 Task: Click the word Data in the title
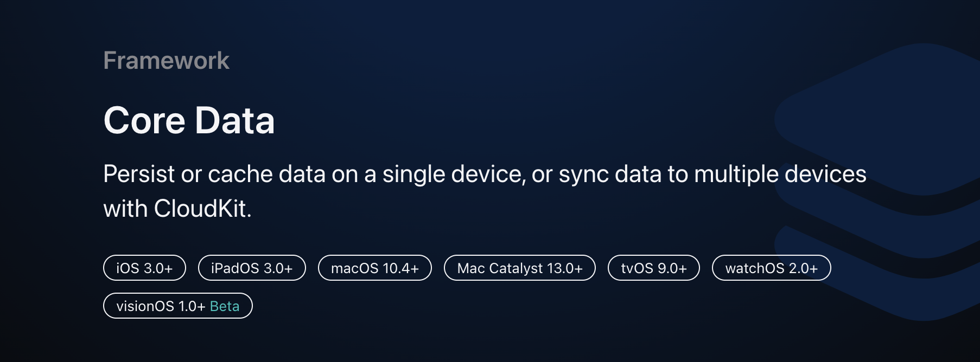(234, 120)
